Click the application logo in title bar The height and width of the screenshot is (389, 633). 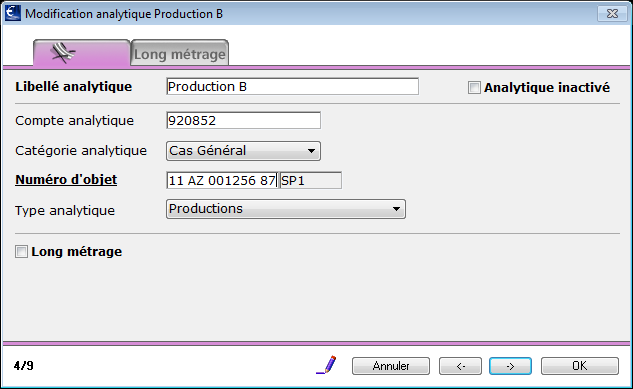click(13, 13)
